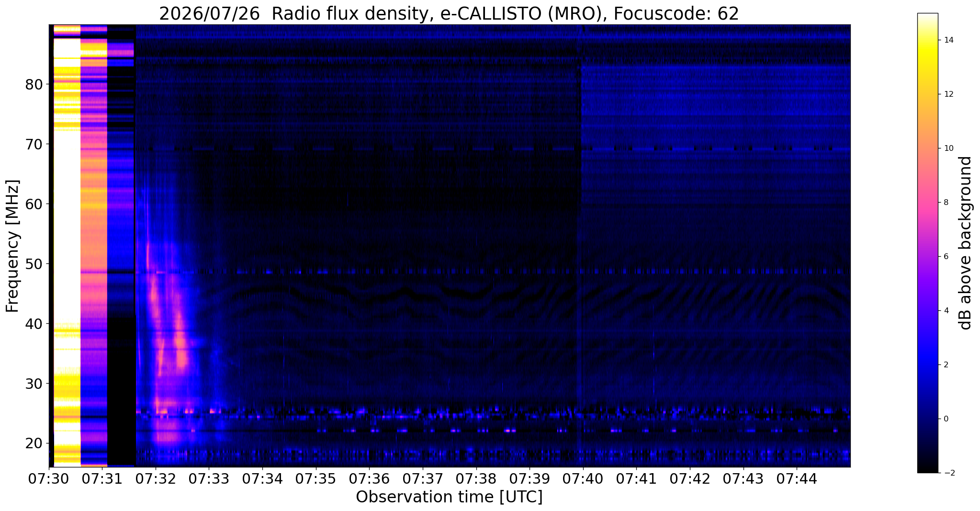Click the 07:40 time axis label
Image resolution: width=980 pixels, height=511 pixels.
coord(583,479)
